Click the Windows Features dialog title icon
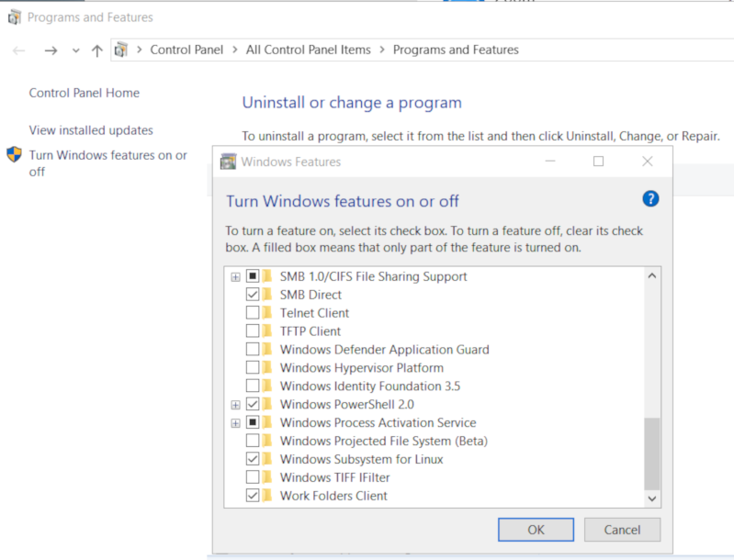The width and height of the screenshot is (734, 560). coord(228,162)
